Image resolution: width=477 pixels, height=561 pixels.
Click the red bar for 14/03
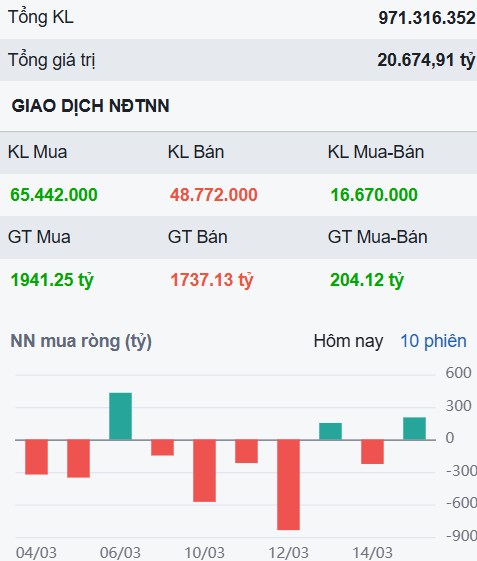click(x=373, y=452)
